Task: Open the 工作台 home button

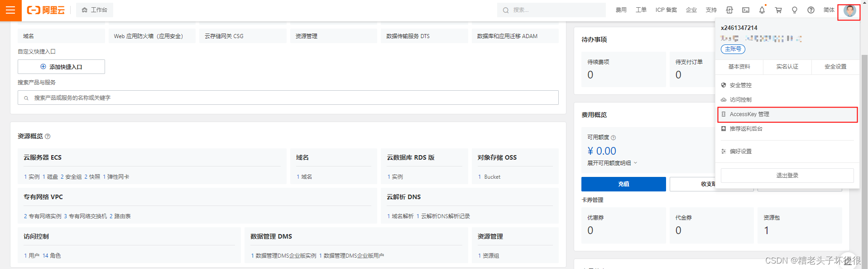Action: [x=95, y=10]
